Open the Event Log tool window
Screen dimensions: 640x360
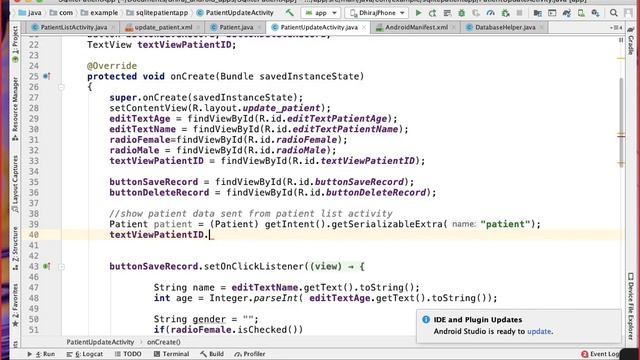pos(600,354)
